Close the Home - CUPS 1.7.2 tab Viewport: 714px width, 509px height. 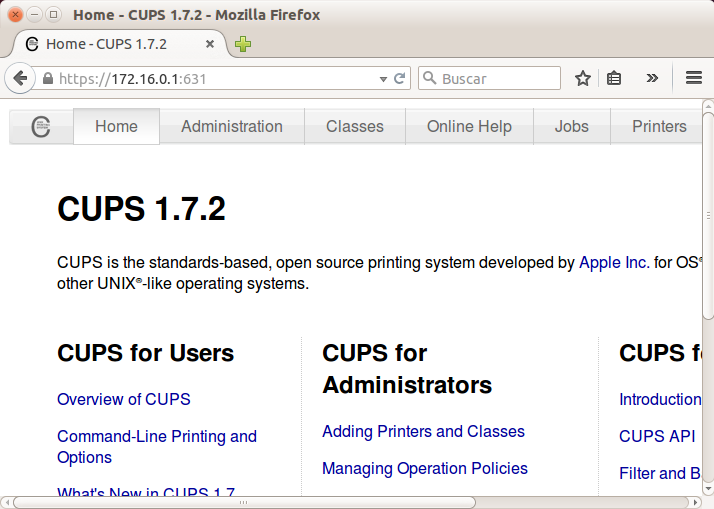(210, 44)
